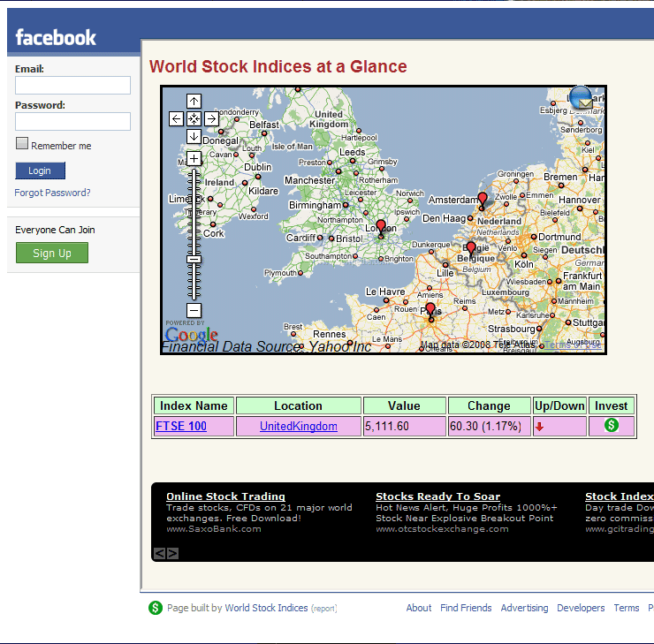Click Everyone Can Join text
This screenshot has height=644, width=654.
[x=55, y=230]
